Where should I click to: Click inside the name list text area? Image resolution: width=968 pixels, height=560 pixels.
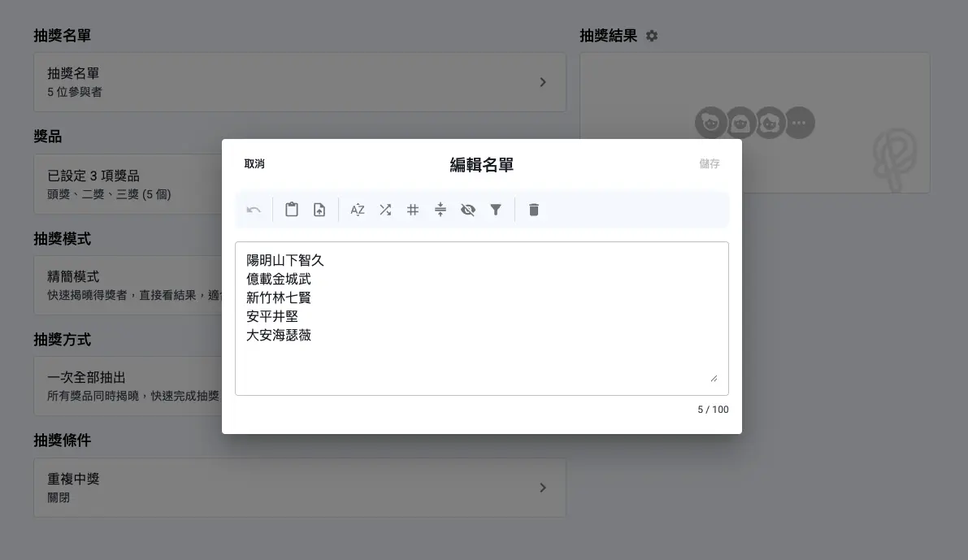pos(481,317)
